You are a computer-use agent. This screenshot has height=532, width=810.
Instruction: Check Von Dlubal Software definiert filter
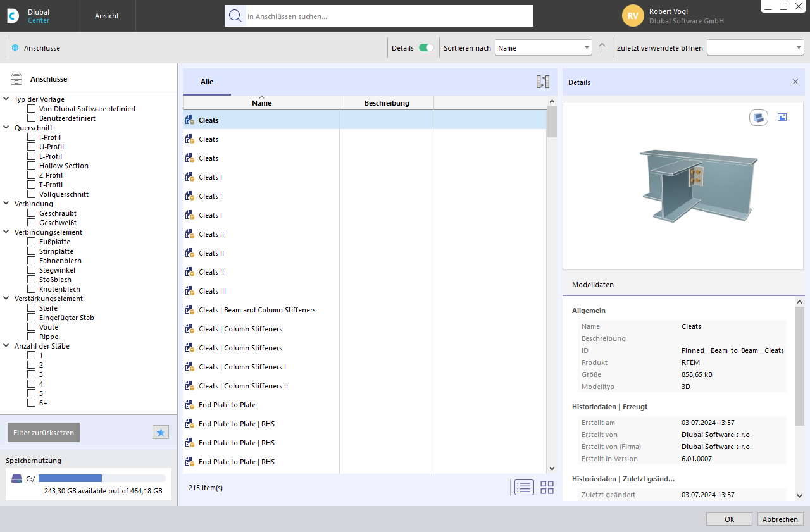(x=32, y=109)
